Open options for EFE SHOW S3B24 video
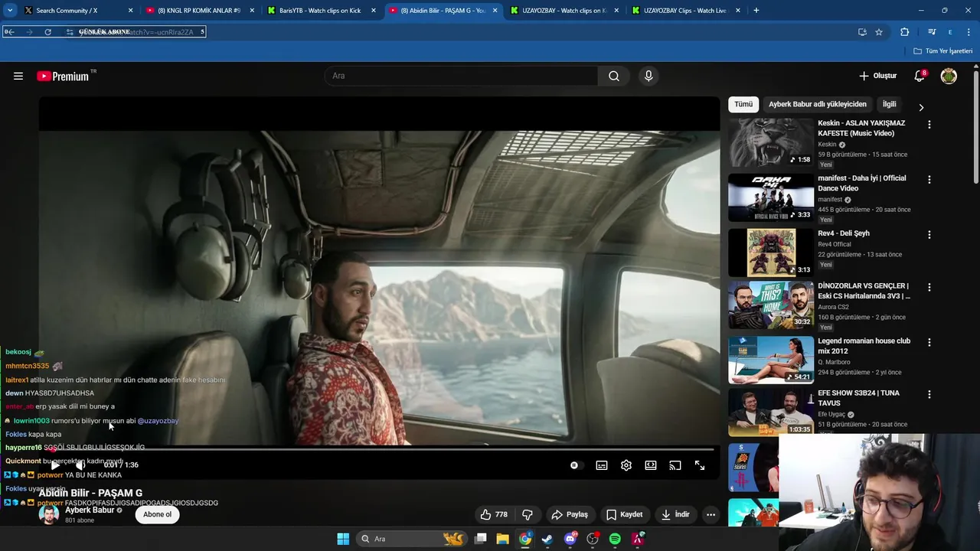Image resolution: width=980 pixels, height=551 pixels. tap(929, 394)
